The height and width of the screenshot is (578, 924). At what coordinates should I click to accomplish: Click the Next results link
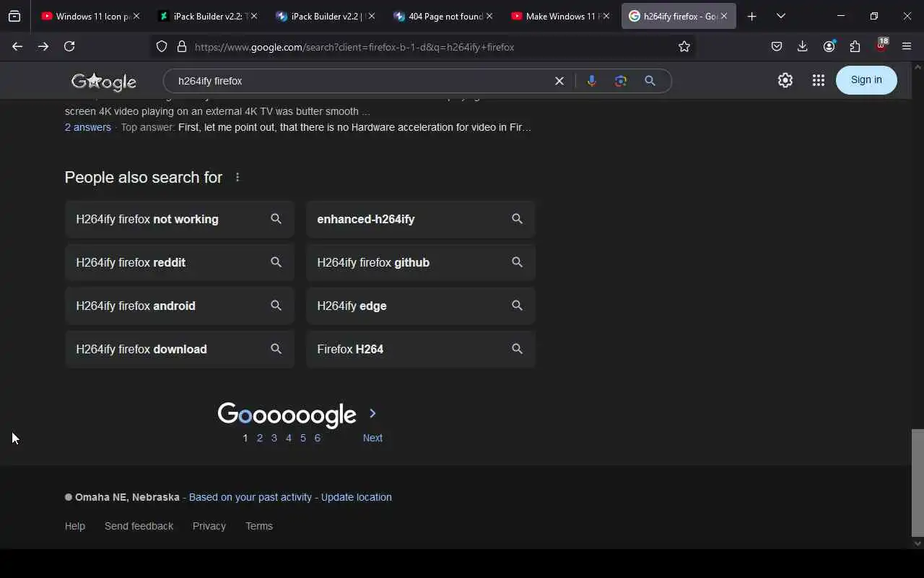tap(372, 438)
